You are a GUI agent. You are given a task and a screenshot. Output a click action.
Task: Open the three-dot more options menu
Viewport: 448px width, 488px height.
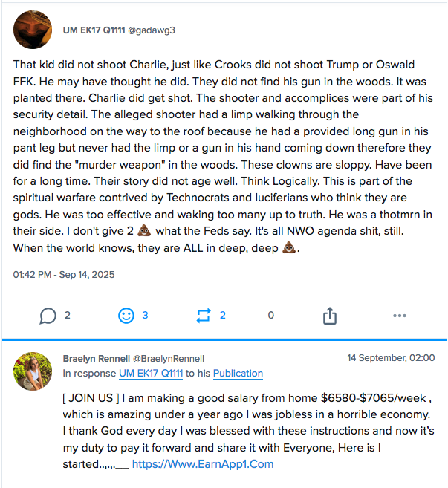tap(400, 316)
